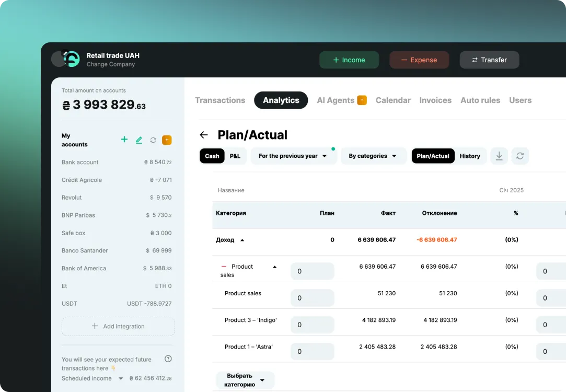Refresh the Plan/Actual table
This screenshot has height=392, width=566.
tap(520, 156)
